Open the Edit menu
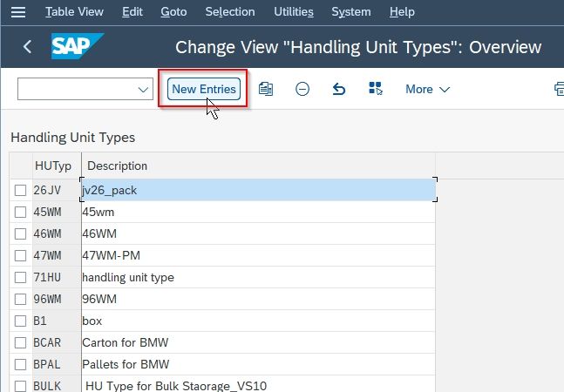The height and width of the screenshot is (392, 564). [x=133, y=12]
